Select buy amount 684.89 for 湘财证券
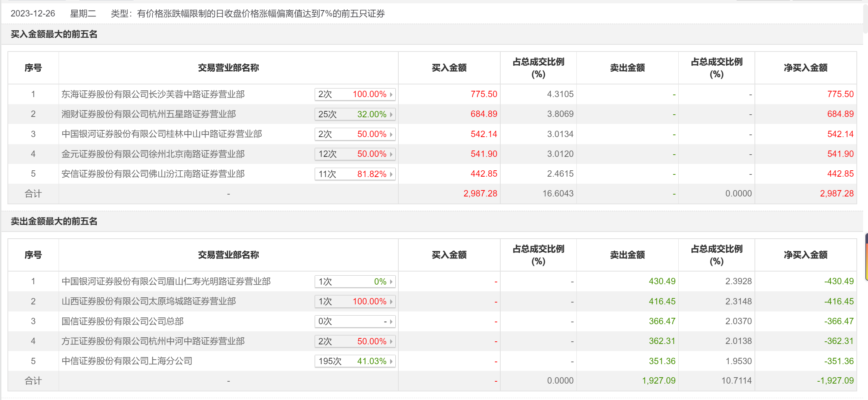Screen dimensions: 868x400 (x=484, y=114)
